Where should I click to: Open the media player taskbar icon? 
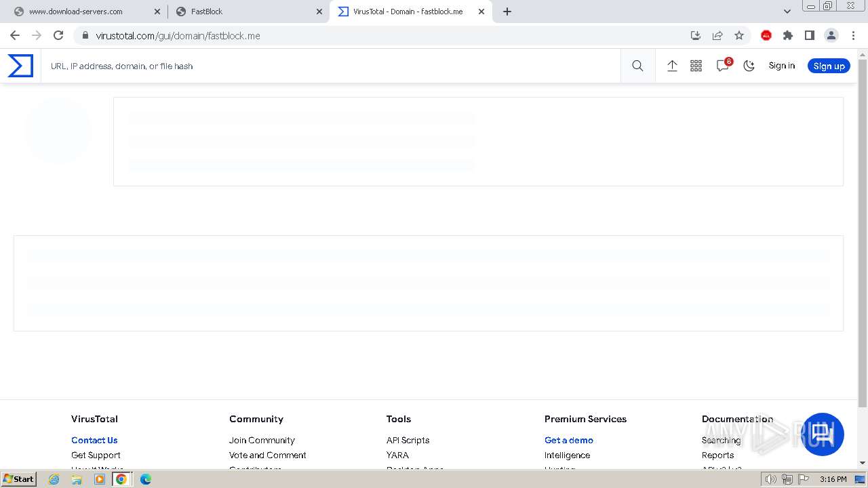click(x=100, y=479)
